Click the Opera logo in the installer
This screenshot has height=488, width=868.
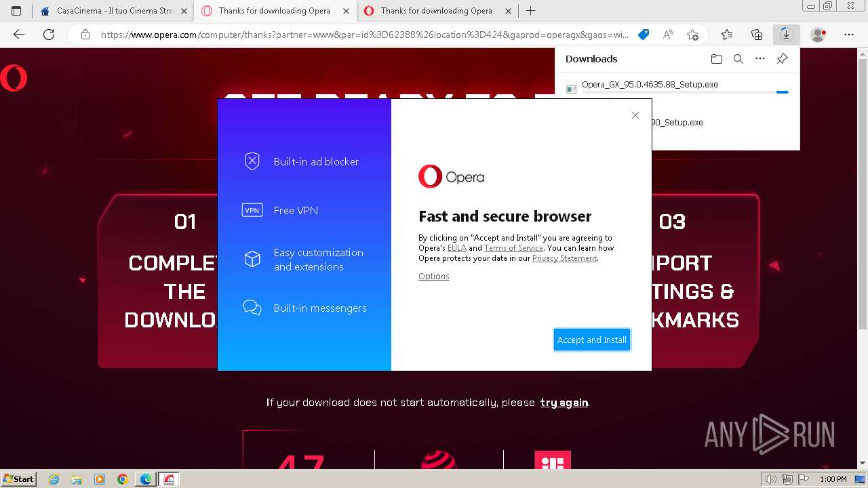(x=451, y=177)
